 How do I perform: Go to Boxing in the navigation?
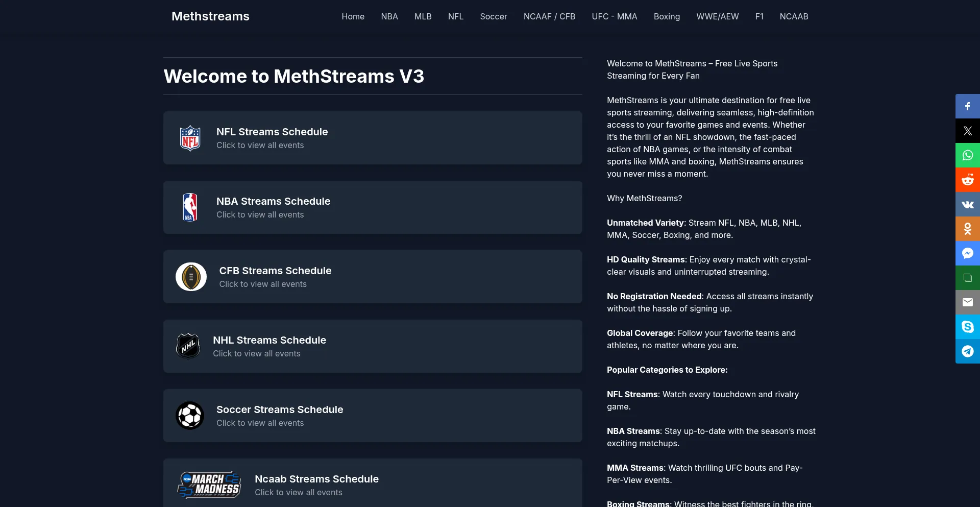click(667, 16)
